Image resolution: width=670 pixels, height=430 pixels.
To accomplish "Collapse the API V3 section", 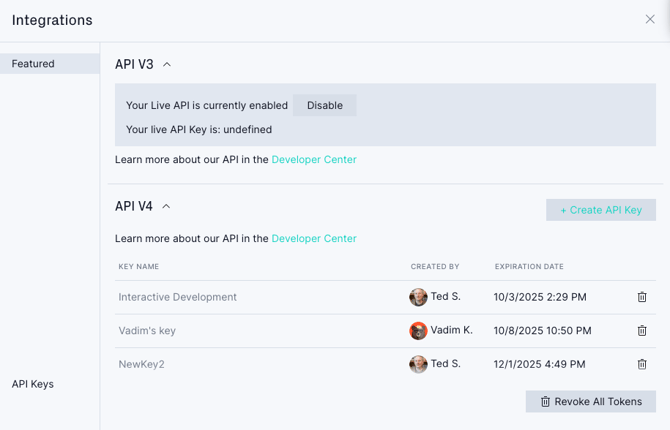I will click(x=167, y=65).
